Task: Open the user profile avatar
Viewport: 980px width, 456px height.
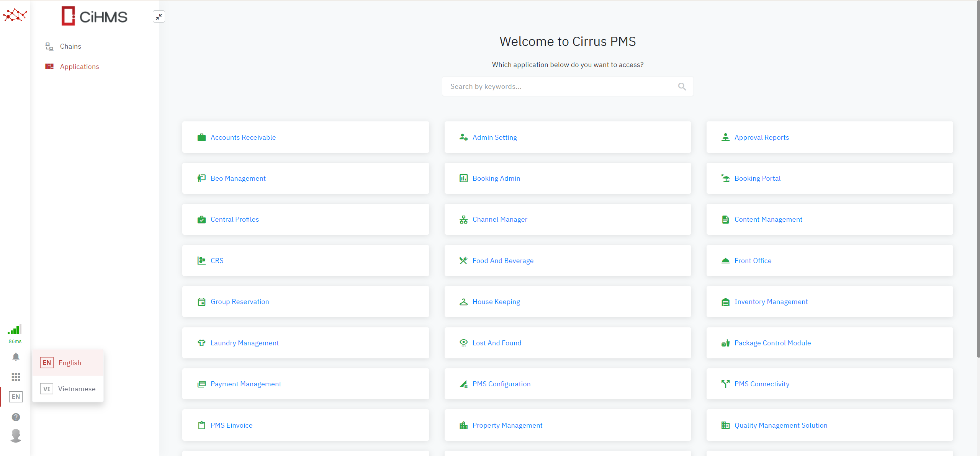Action: 16,436
